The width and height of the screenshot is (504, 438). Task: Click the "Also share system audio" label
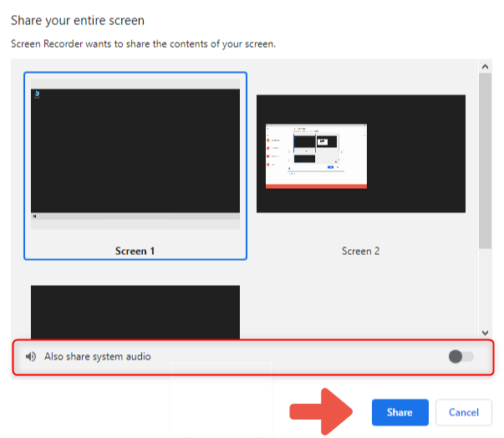pyautogui.click(x=98, y=357)
